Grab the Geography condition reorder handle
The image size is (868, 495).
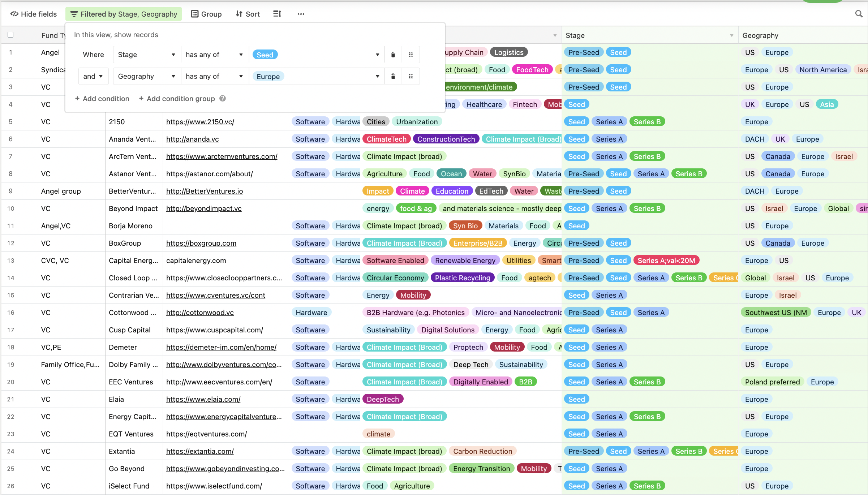point(411,76)
